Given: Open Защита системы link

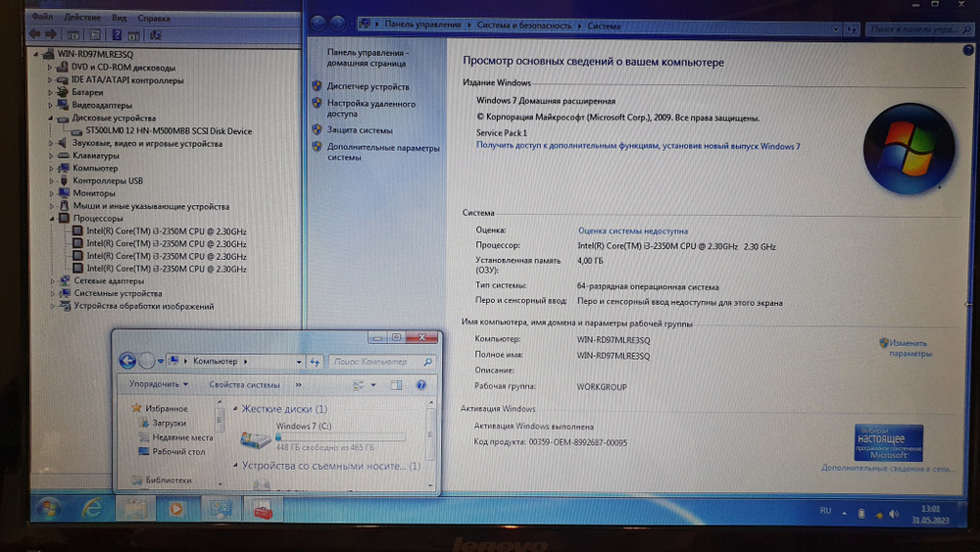Looking at the screenshot, I should point(360,130).
